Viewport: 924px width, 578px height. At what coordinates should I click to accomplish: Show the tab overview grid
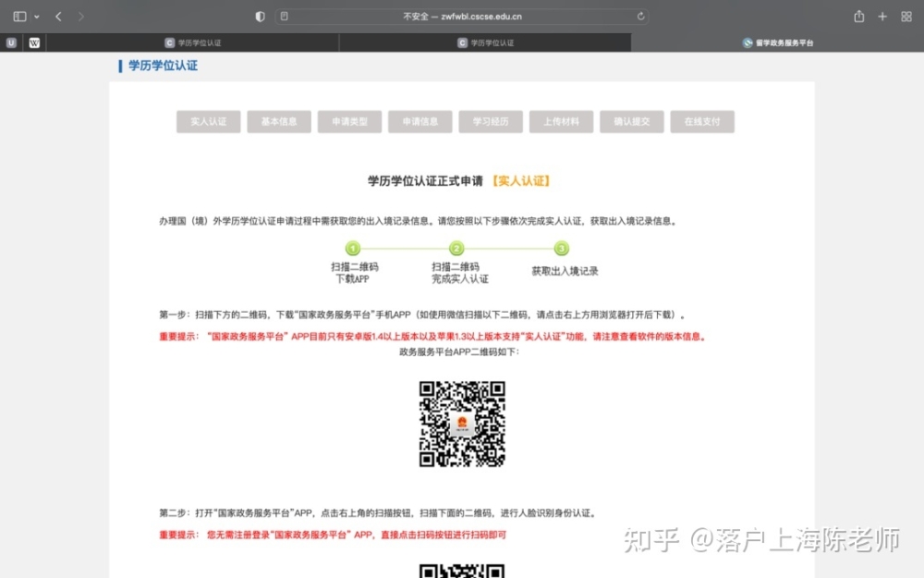click(x=906, y=17)
